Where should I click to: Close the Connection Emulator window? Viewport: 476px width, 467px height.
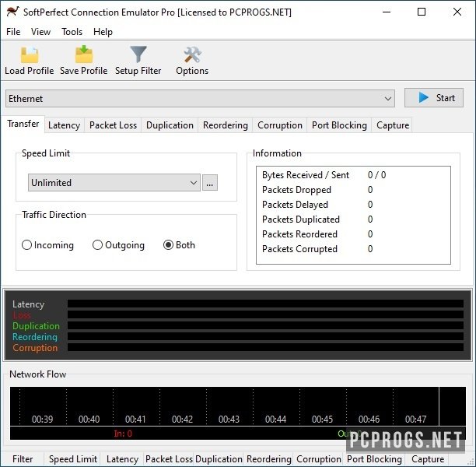tap(457, 12)
